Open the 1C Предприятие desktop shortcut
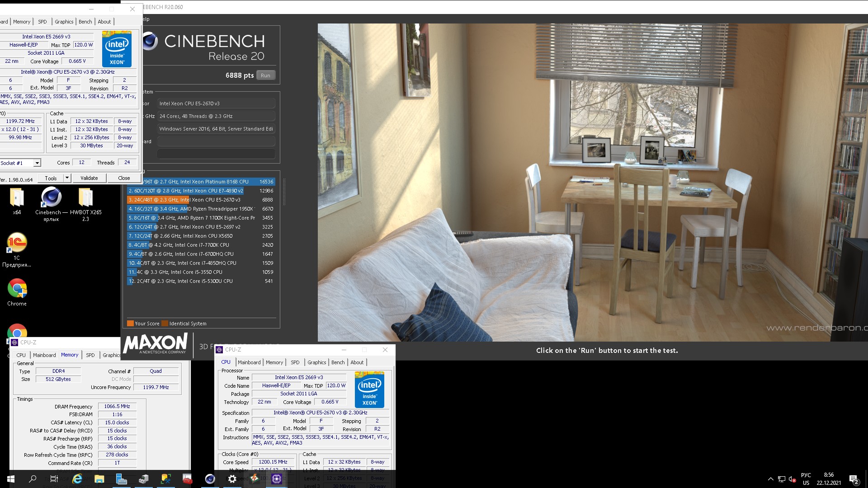868x488 pixels. coord(17,249)
